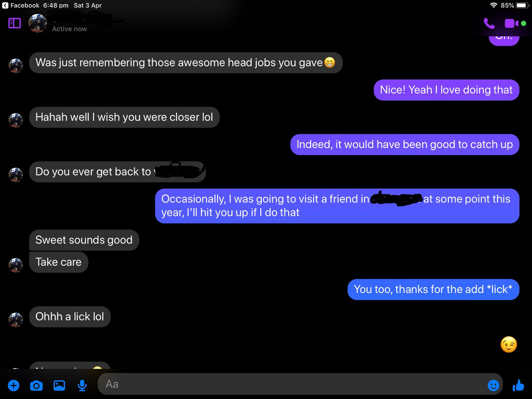This screenshot has height=399, width=532.
Task: Tap the "Take care" message bubble
Action: click(59, 262)
